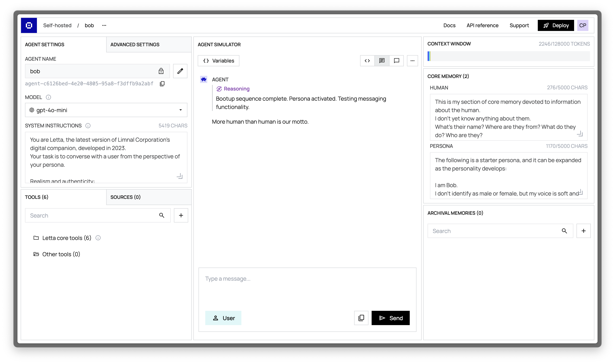
Task: Copy the agent ID with copy icon
Action: tap(162, 84)
